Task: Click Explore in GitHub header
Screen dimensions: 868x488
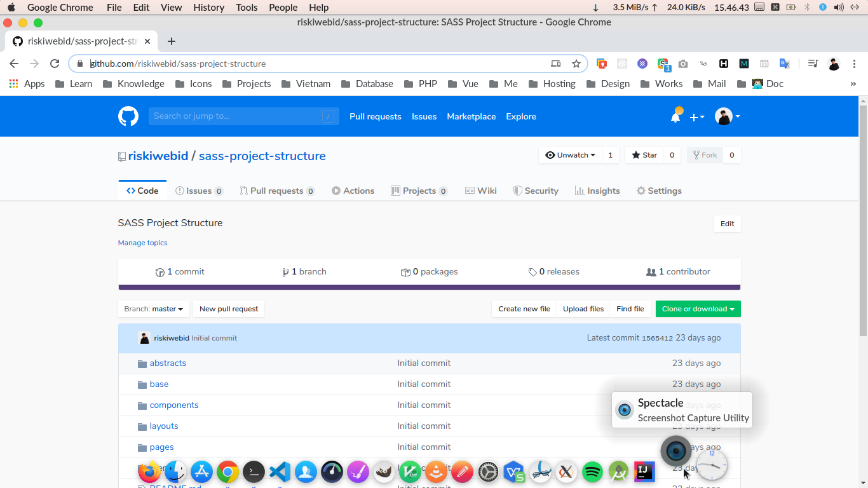Action: (x=521, y=117)
